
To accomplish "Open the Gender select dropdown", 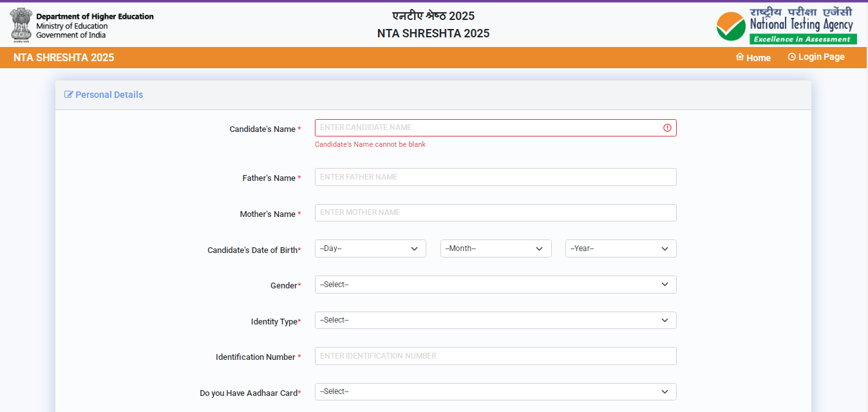I will (495, 285).
